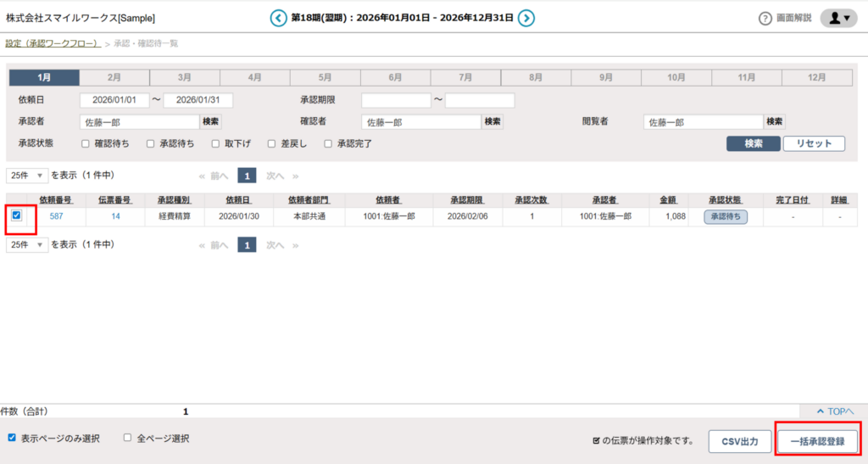Image resolution: width=868 pixels, height=464 pixels.
Task: Click the 閲覧者 検索 lookup button
Action: 775,122
